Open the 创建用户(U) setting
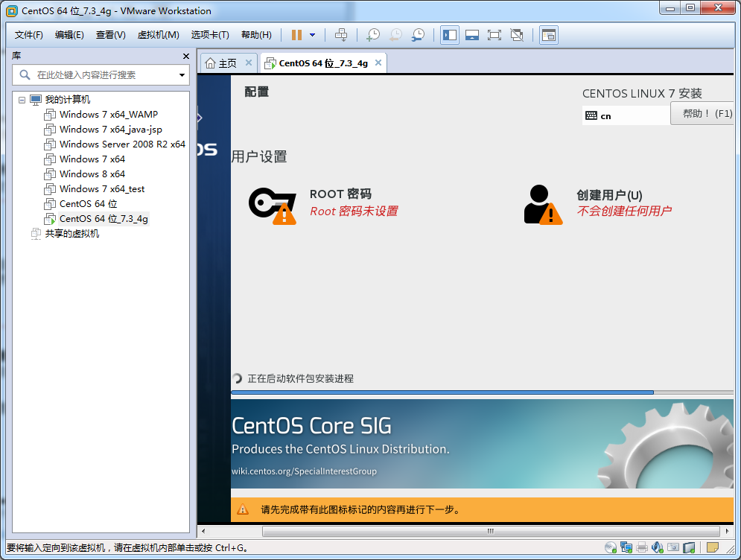The width and height of the screenshot is (741, 560). coord(609,195)
